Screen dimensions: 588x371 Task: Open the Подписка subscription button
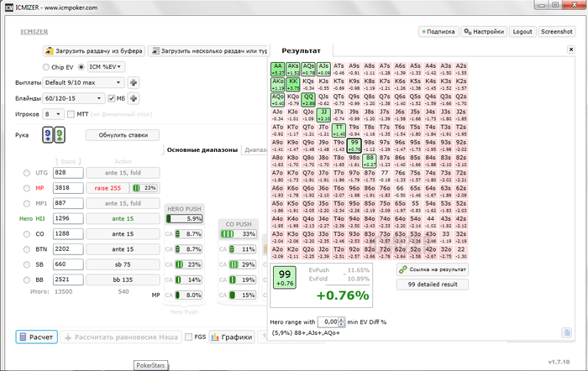coord(438,32)
